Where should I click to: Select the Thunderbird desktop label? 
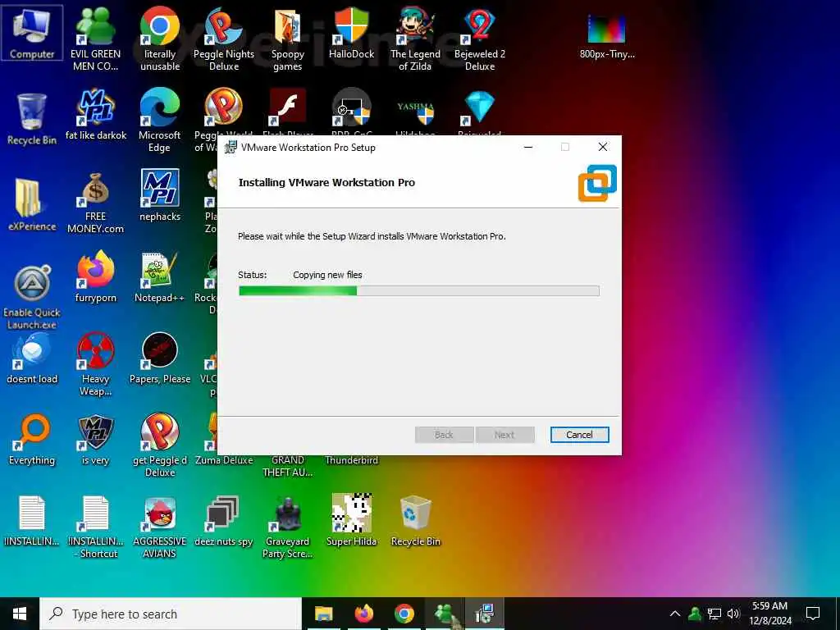351,460
